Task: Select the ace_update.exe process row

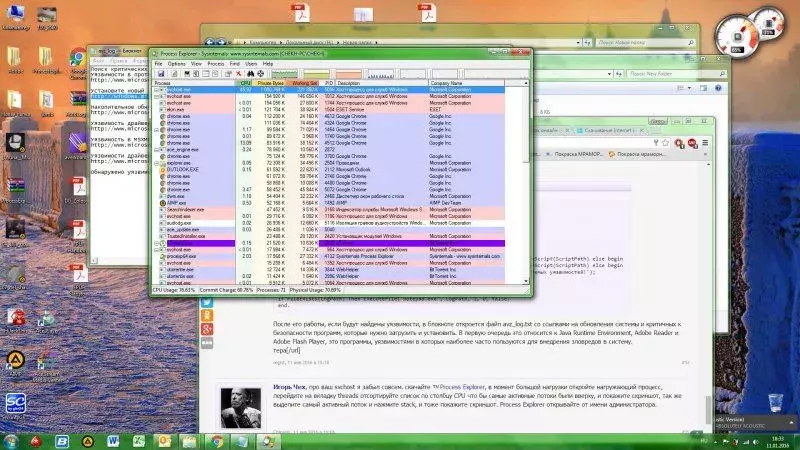Action: point(329,230)
